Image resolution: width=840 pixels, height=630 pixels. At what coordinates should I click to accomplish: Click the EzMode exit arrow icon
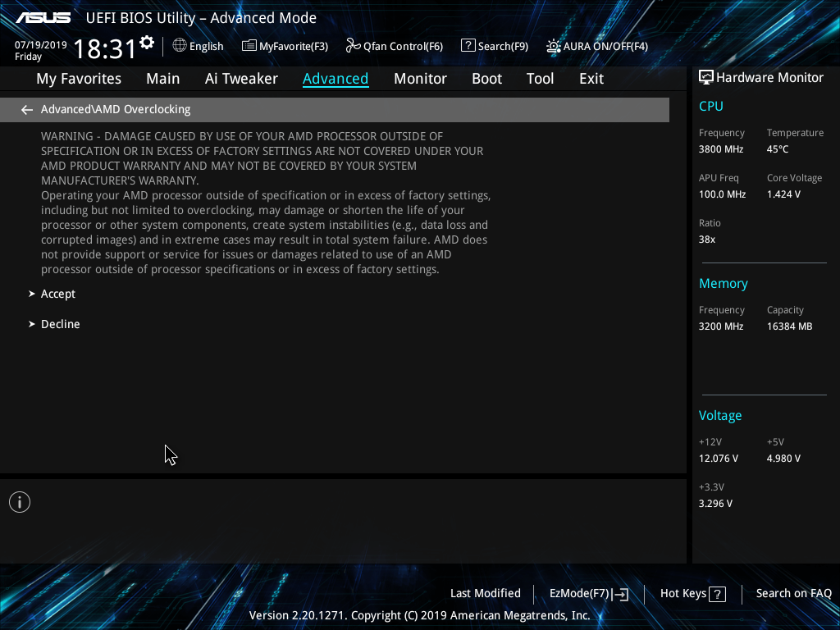(620, 594)
